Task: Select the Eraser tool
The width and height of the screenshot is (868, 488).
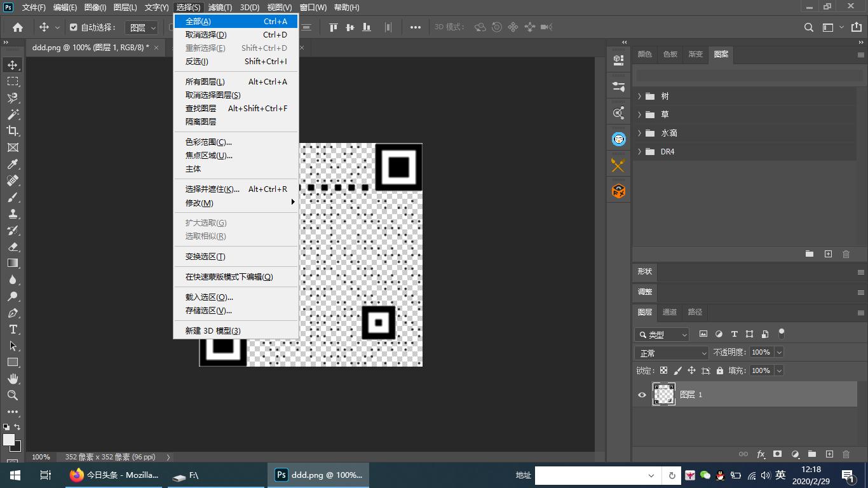Action: coord(13,247)
